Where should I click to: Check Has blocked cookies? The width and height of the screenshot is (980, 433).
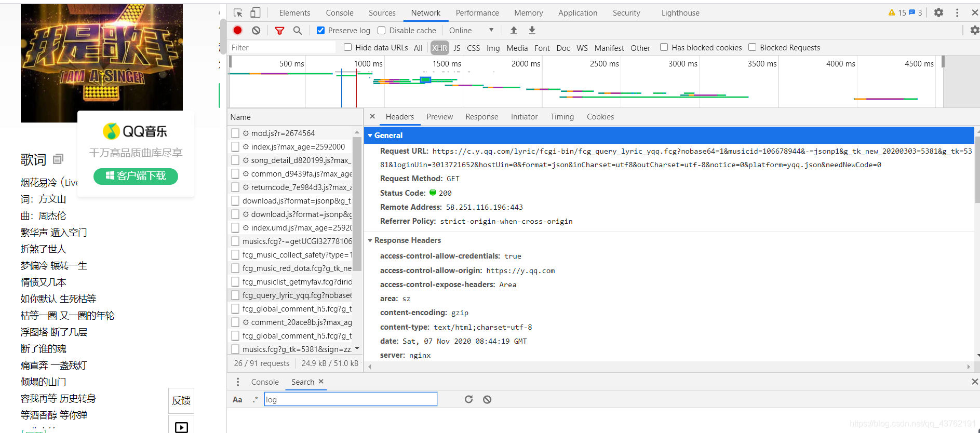click(664, 47)
